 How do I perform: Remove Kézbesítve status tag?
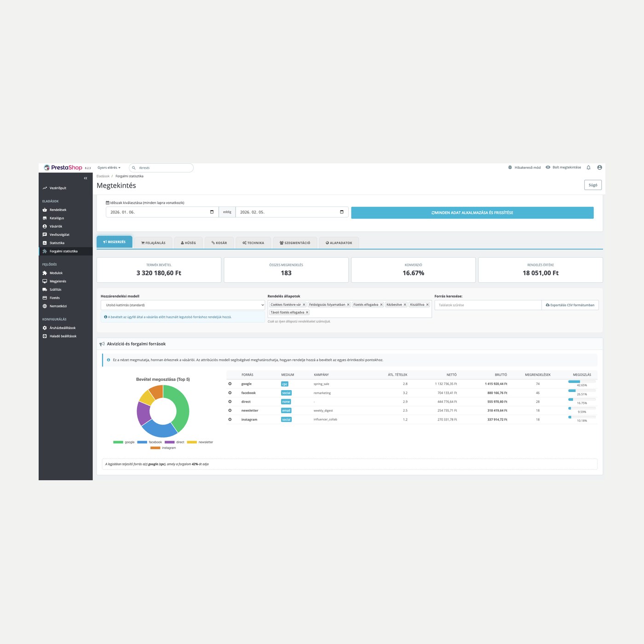pyautogui.click(x=405, y=305)
